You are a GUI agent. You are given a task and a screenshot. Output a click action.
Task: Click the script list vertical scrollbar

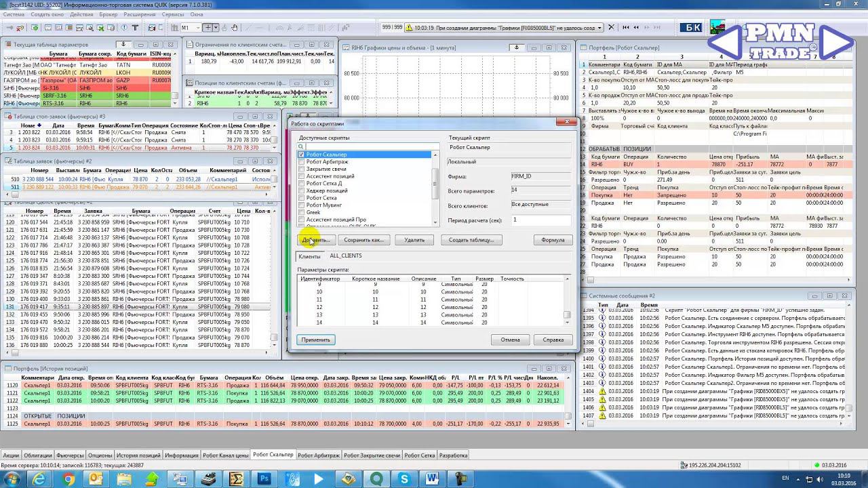(436, 188)
